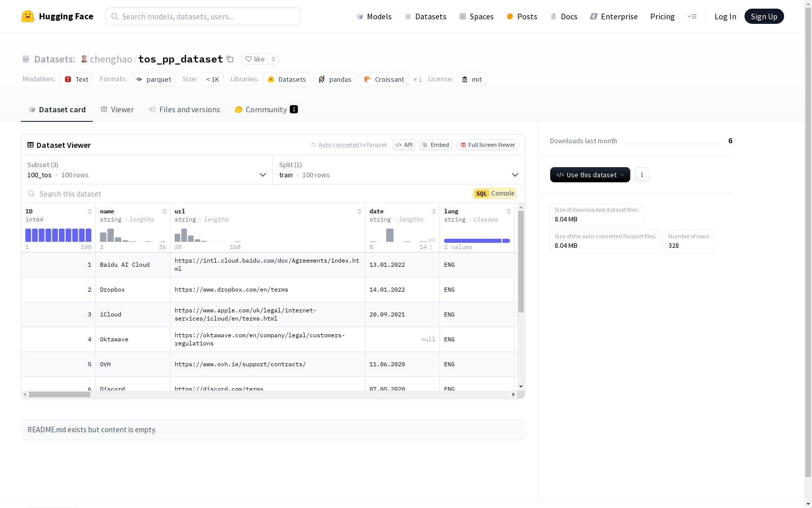This screenshot has width=812, height=508.
Task: Open the mit license tag
Action: pyautogui.click(x=472, y=79)
